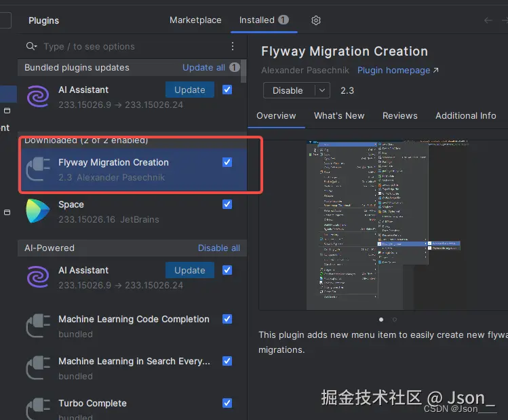508x420 pixels.
Task: Click the Alexander Pasechnik vendor name in details
Action: [305, 71]
